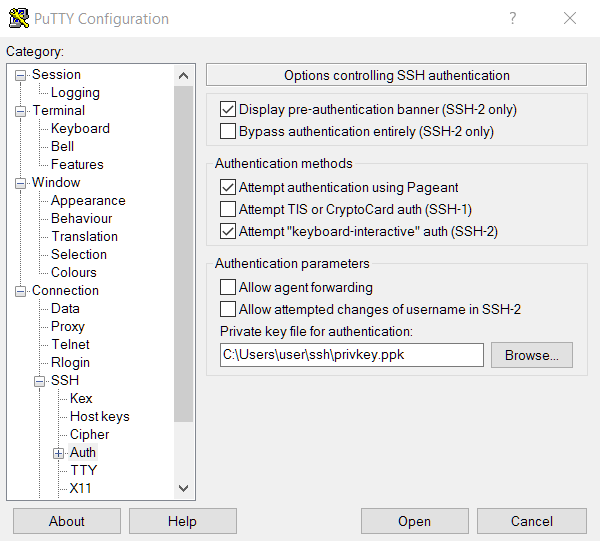Collapse the Window tree node
This screenshot has width=600, height=541.
click(x=20, y=183)
